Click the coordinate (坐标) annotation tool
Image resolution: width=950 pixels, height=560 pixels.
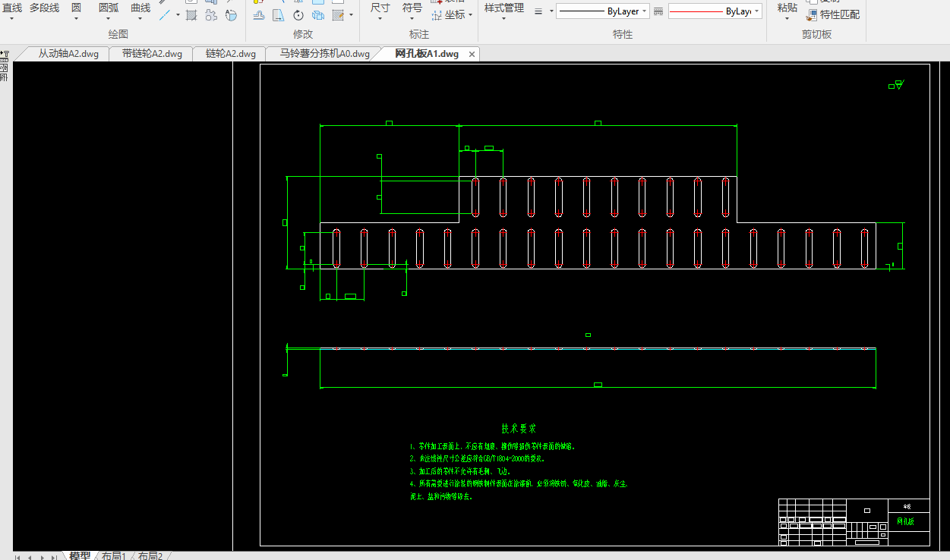point(452,14)
